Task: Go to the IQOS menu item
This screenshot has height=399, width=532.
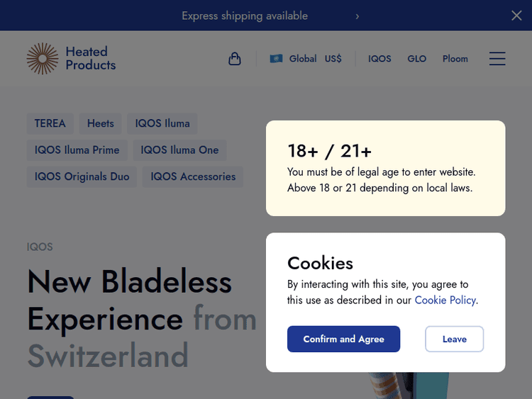Action: pos(379,59)
